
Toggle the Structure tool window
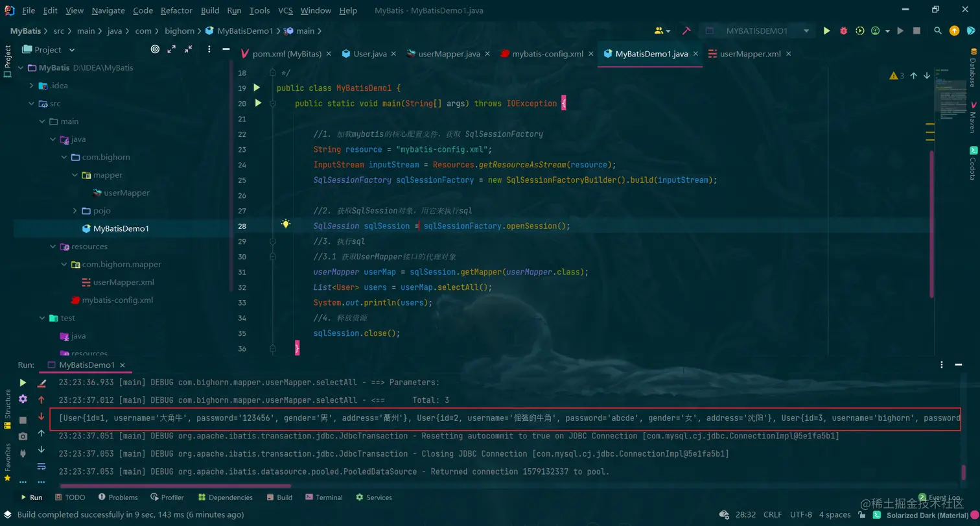(8, 409)
